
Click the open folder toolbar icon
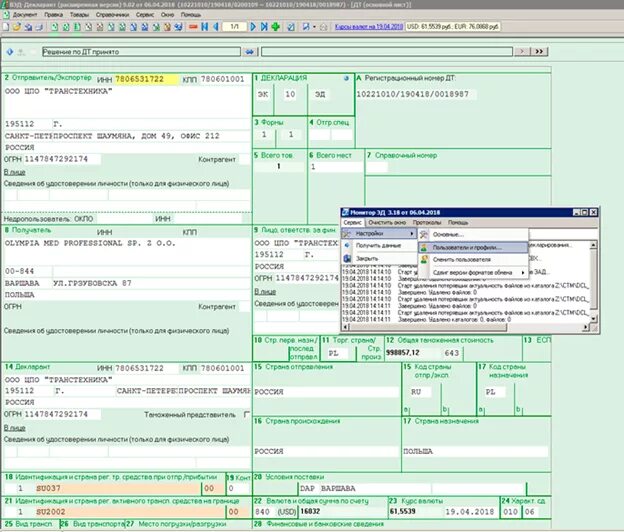tap(17, 27)
